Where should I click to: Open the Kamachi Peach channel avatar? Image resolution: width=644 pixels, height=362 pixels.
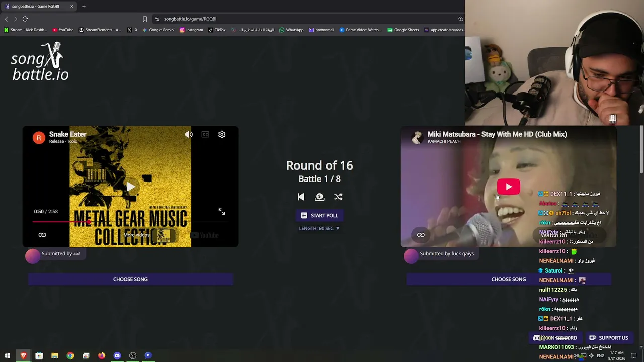click(x=417, y=137)
